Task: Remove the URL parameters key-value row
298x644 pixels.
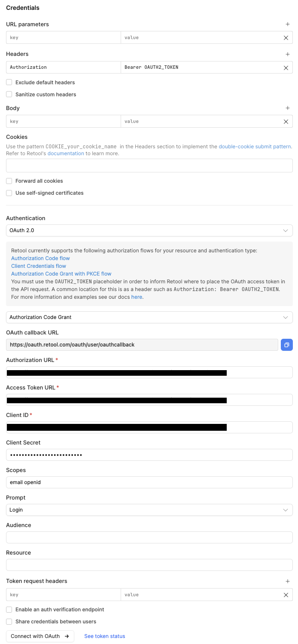Action: tap(286, 38)
